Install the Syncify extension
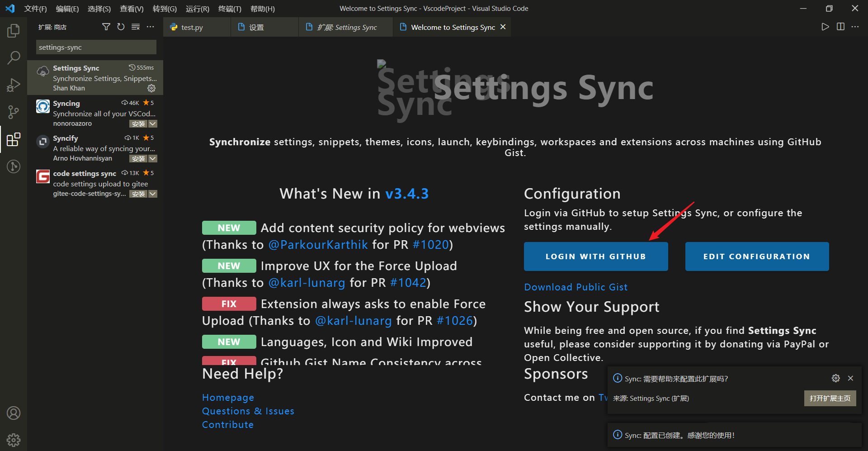This screenshot has height=451, width=868. coord(138,159)
